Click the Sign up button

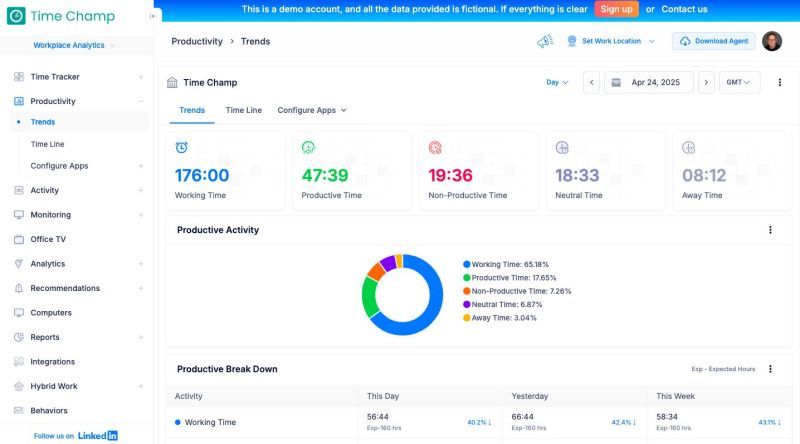click(x=616, y=9)
